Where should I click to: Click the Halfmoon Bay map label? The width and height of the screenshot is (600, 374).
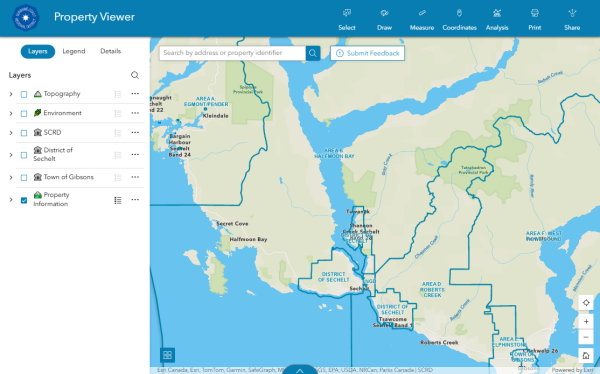coord(248,239)
